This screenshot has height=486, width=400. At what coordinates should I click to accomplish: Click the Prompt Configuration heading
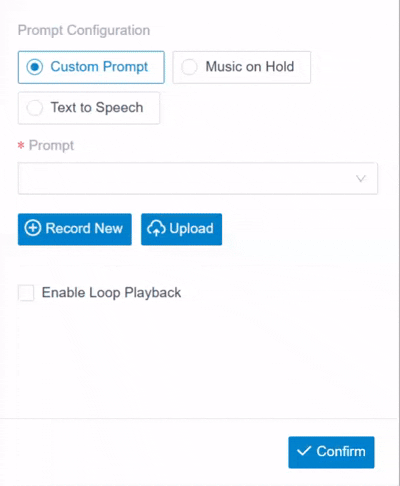[84, 30]
